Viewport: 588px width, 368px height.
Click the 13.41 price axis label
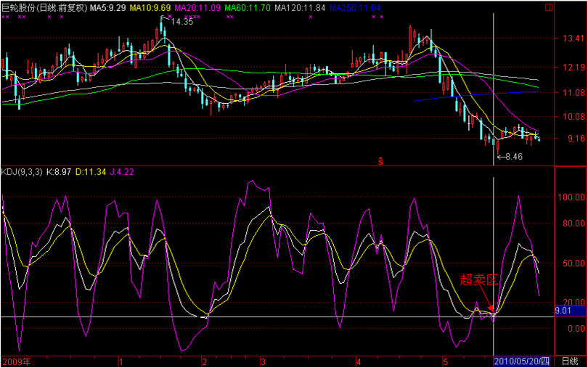tap(573, 38)
